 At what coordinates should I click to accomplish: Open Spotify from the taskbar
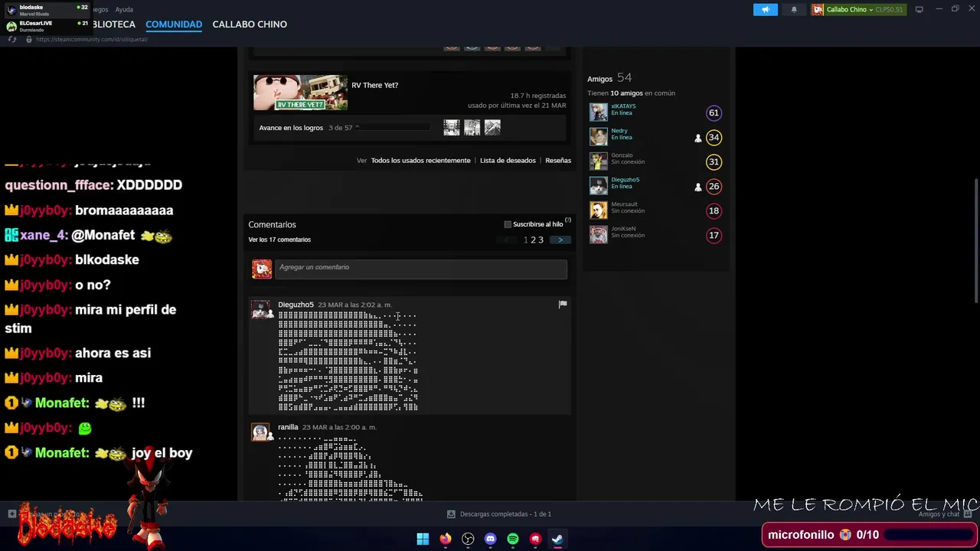click(x=513, y=539)
